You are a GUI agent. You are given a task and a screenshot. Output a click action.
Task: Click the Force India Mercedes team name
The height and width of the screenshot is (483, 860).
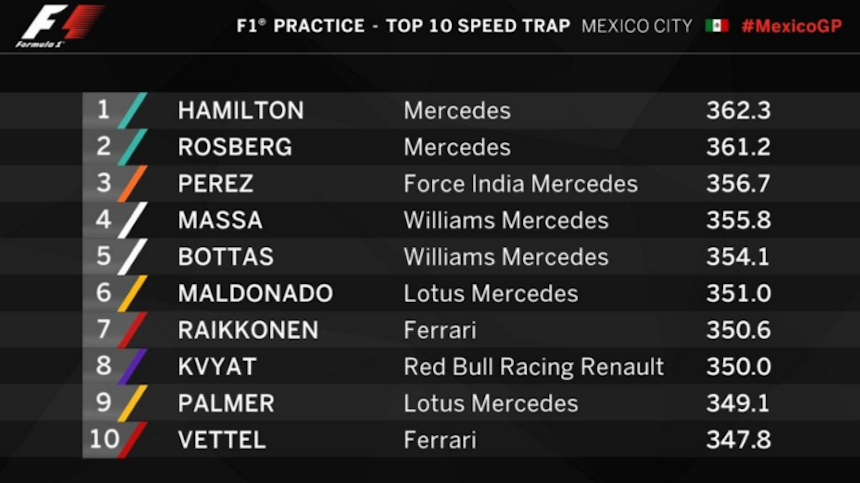coord(520,184)
